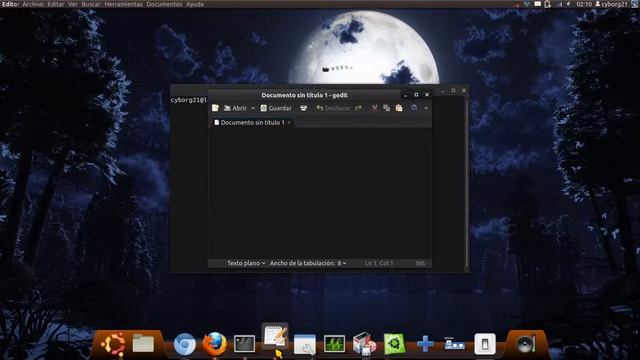Close the terminal window behind gedit
The width and height of the screenshot is (640, 360).
[x=464, y=90]
